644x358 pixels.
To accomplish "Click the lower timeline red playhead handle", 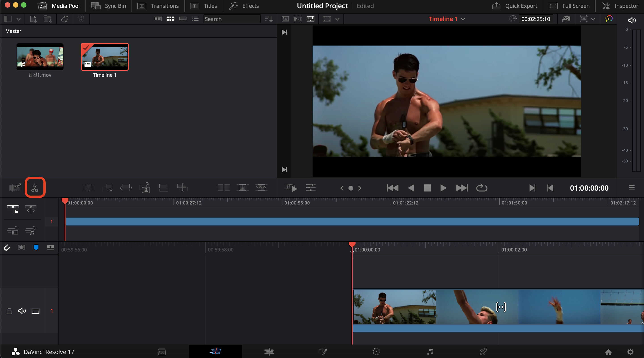I will click(352, 244).
